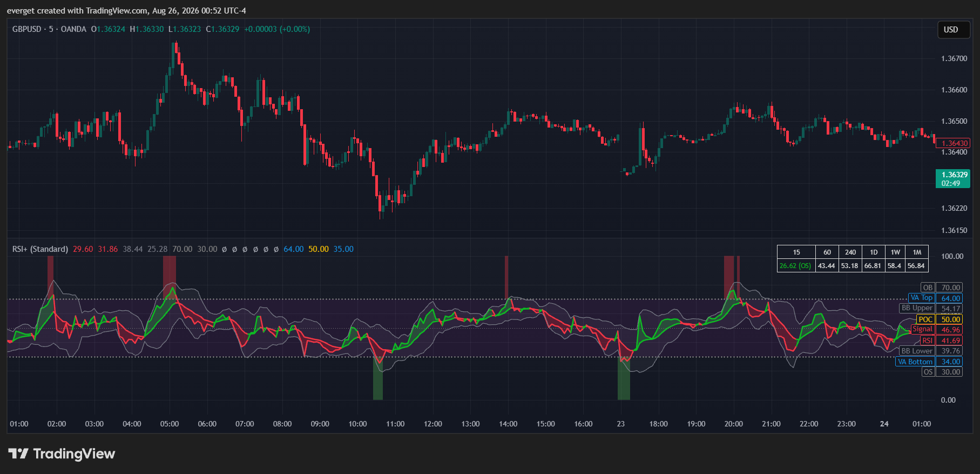980x474 pixels.
Task: Click the 14:00 time axis label
Action: [508, 424]
